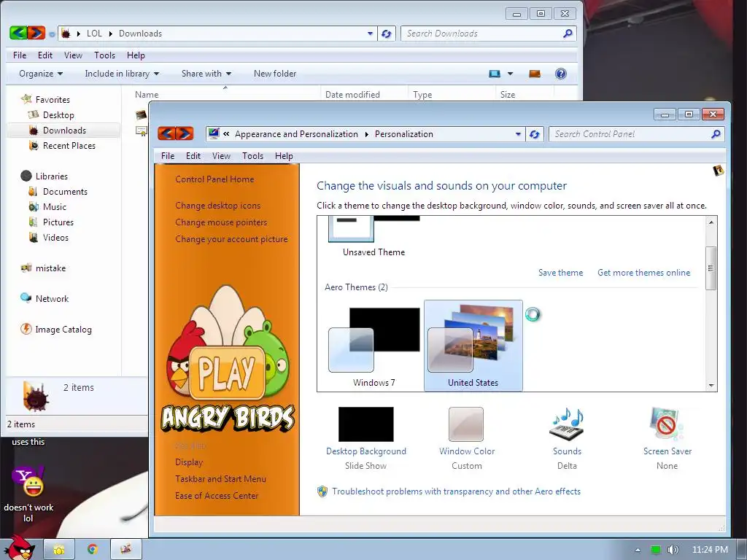
Task: Click the yellow folder taskbar button
Action: point(59,550)
